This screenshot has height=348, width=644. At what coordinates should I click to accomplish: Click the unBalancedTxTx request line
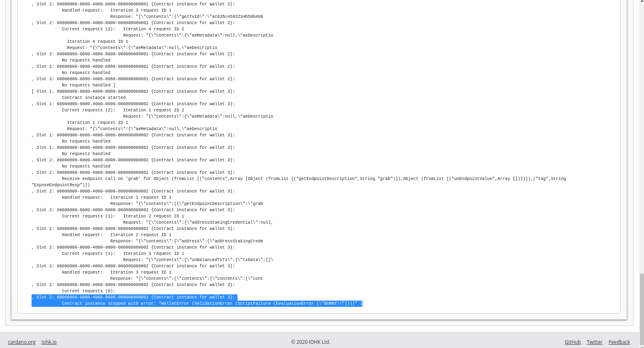[x=198, y=260]
